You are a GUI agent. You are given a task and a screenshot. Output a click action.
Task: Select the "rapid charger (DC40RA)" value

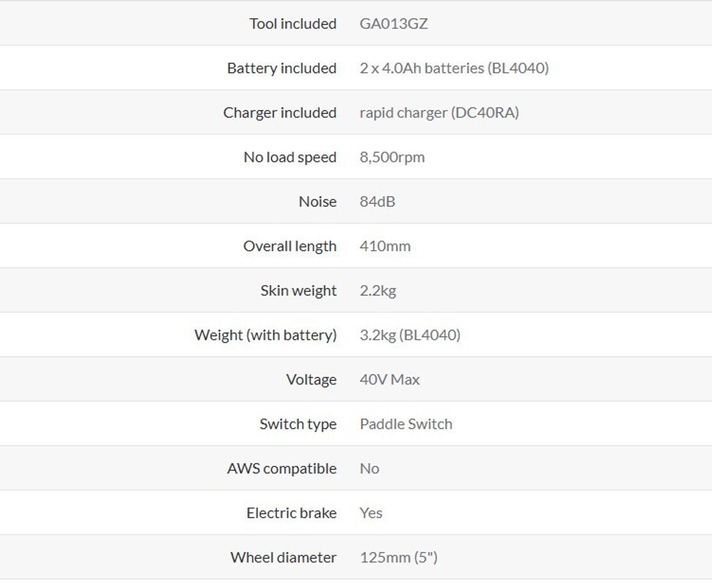[439, 113]
